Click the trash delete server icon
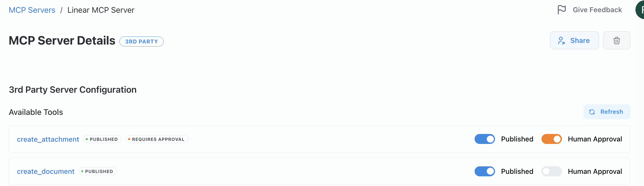The height and width of the screenshot is (186, 644). (617, 40)
